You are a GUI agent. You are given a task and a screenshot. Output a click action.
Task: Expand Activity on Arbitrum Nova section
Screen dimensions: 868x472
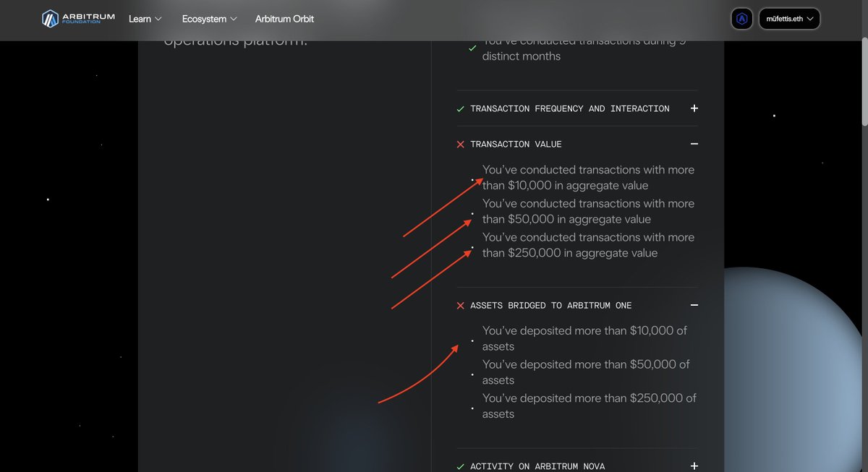pos(694,466)
